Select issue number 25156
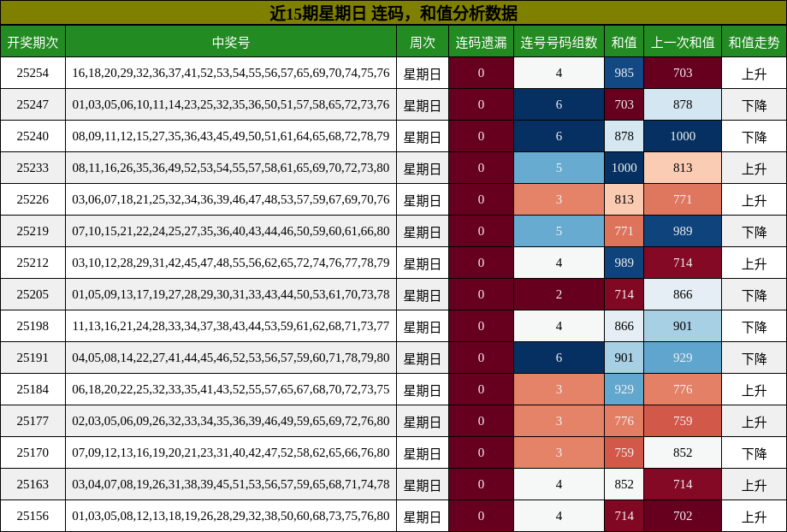Image resolution: width=787 pixels, height=532 pixels. 33,516
